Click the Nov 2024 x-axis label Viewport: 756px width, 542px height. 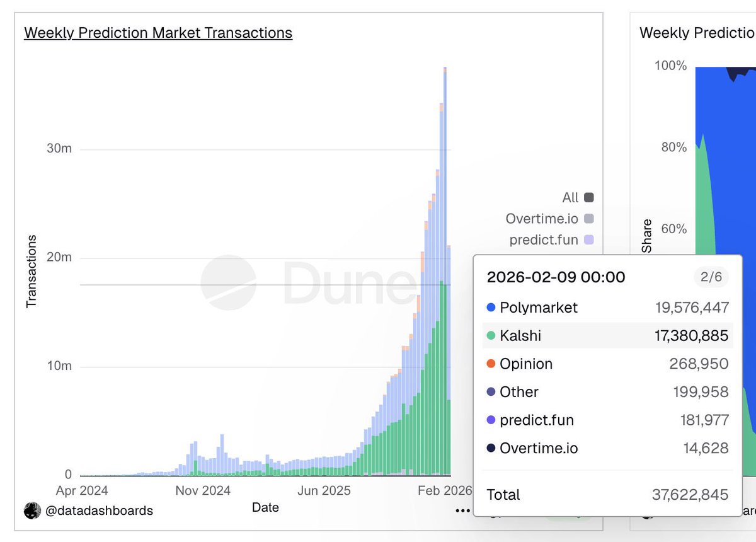click(203, 490)
